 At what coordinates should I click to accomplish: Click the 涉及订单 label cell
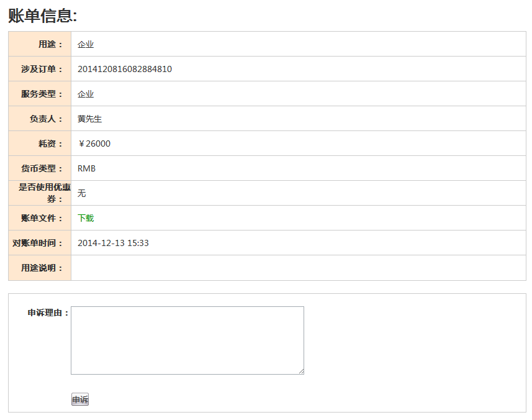coord(40,69)
